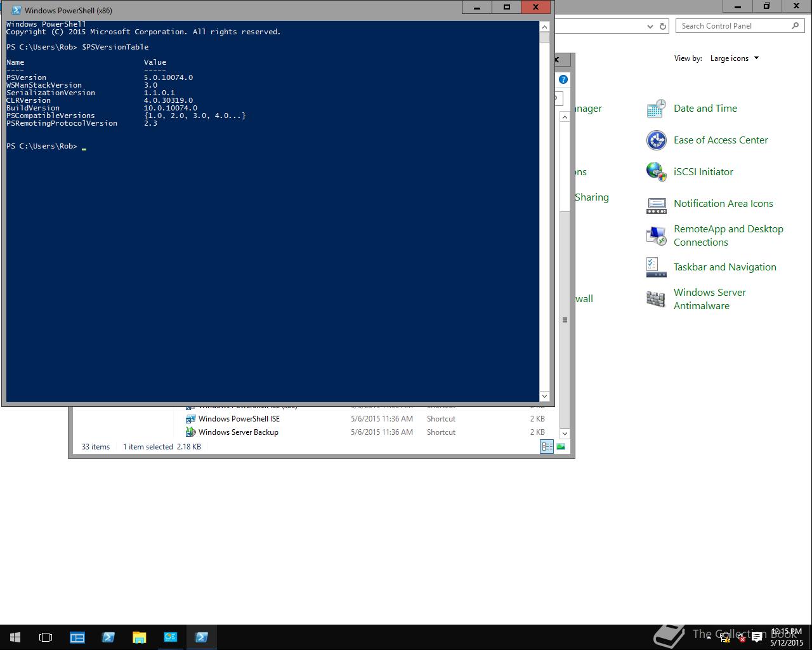Viewport: 812px width, 650px height.
Task: Click the Windows Server Antimalware link
Action: pyautogui.click(x=710, y=299)
